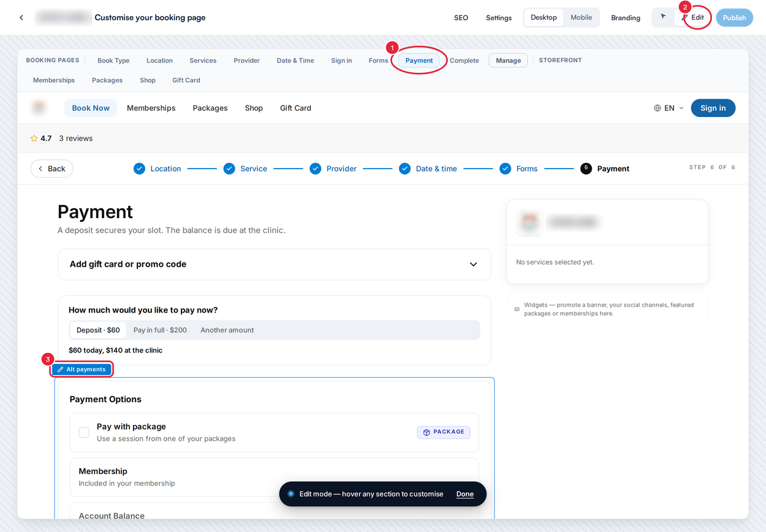The width and height of the screenshot is (766, 532).
Task: Open the Date & Time booking page tab
Action: tap(295, 61)
